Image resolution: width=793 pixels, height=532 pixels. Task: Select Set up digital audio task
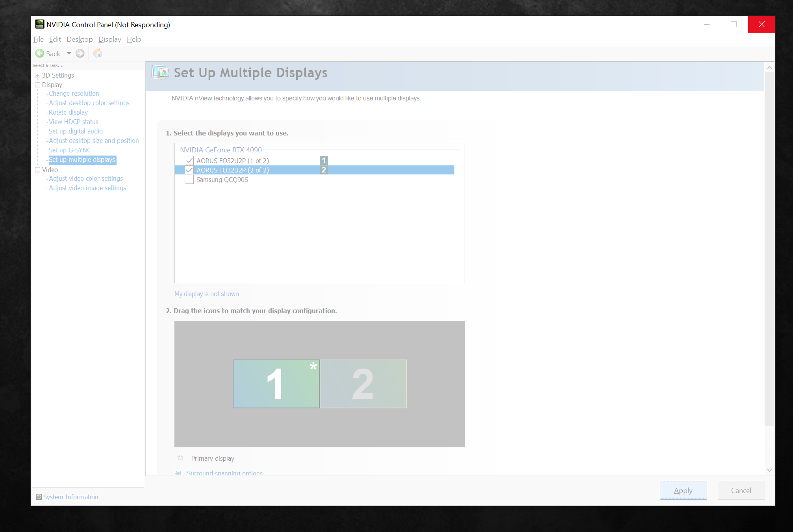coord(76,131)
